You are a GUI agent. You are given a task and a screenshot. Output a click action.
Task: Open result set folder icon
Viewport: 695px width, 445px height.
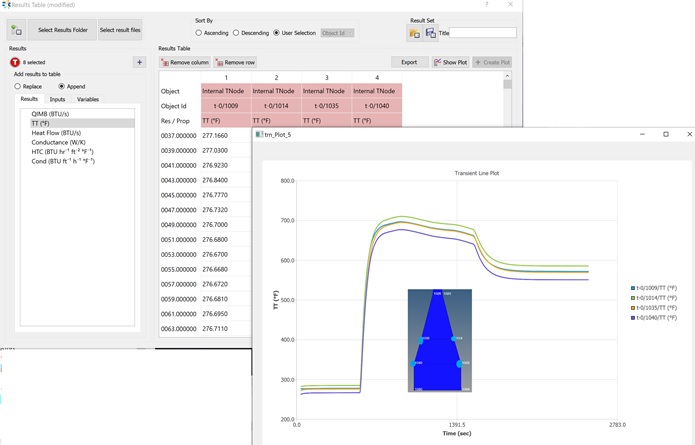[x=415, y=33]
